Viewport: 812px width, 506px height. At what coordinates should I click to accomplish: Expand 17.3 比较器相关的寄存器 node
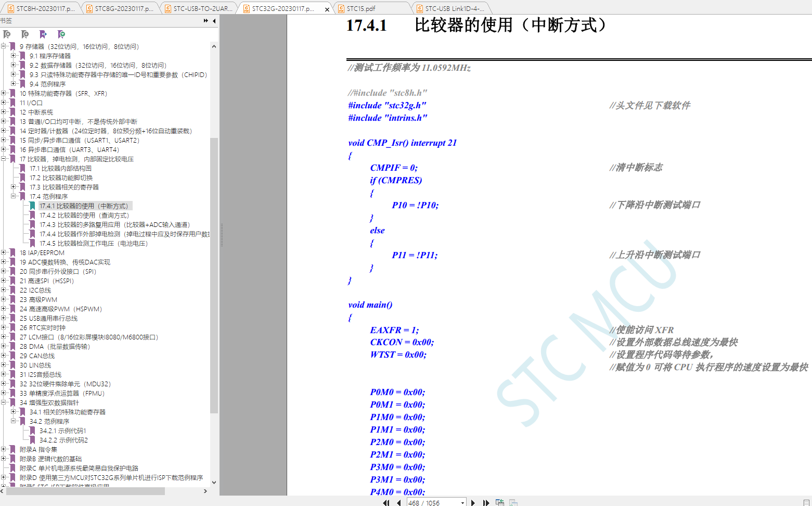point(14,187)
